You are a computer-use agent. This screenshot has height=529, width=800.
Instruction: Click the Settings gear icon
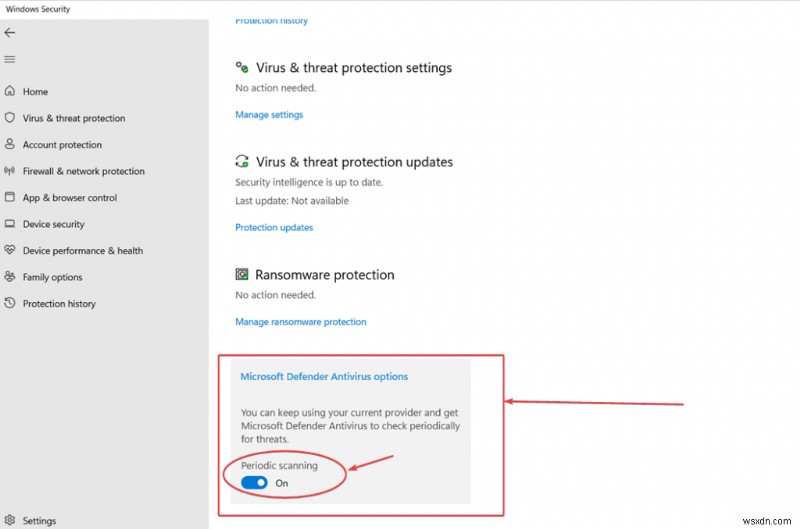(x=10, y=521)
